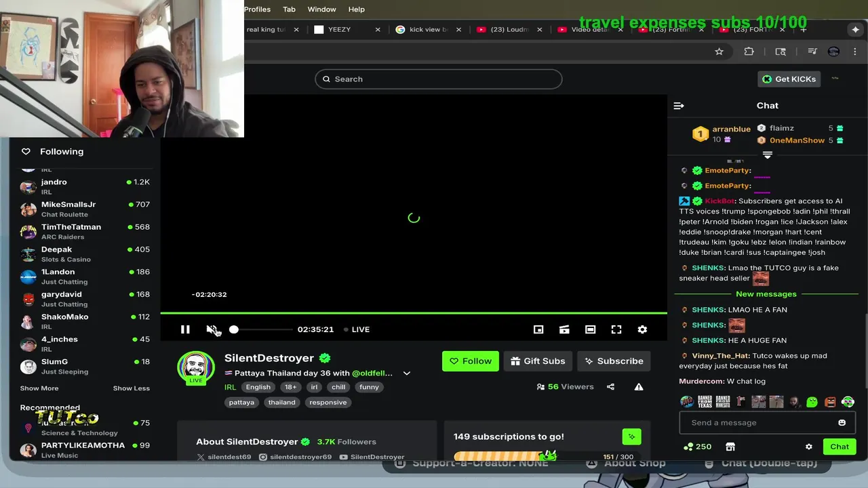868x488 pixels.
Task: Open browser extensions puzzle icon
Action: 749,52
